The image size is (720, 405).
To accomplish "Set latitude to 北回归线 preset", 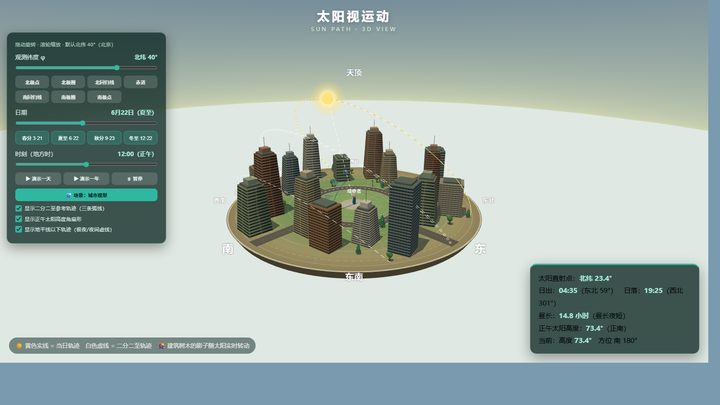I will click(104, 82).
